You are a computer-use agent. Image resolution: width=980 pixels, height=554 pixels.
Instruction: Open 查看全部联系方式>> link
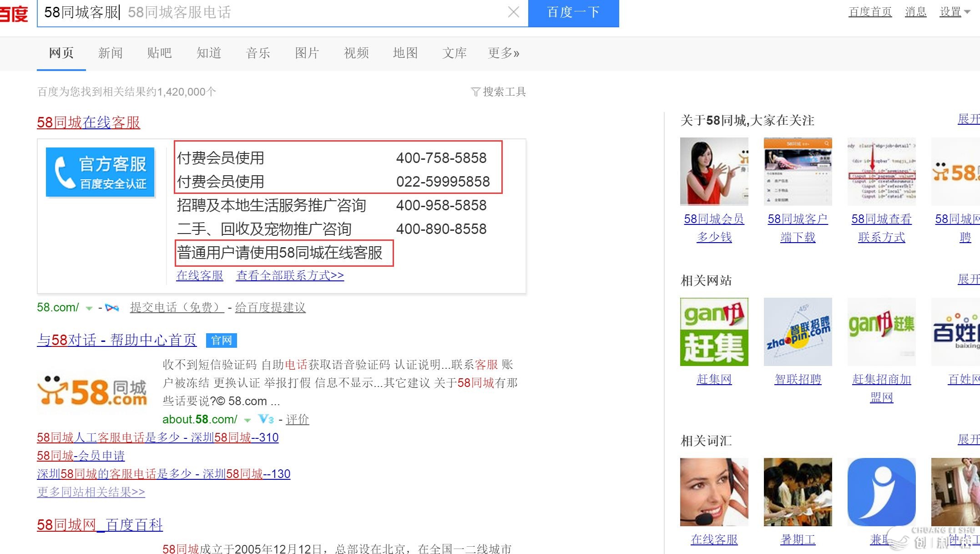290,275
